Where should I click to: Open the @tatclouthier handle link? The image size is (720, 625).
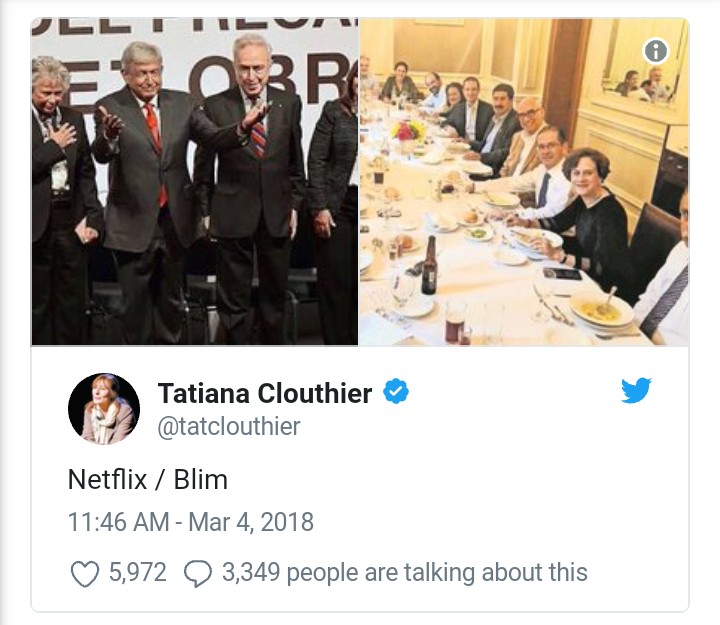coord(229,426)
